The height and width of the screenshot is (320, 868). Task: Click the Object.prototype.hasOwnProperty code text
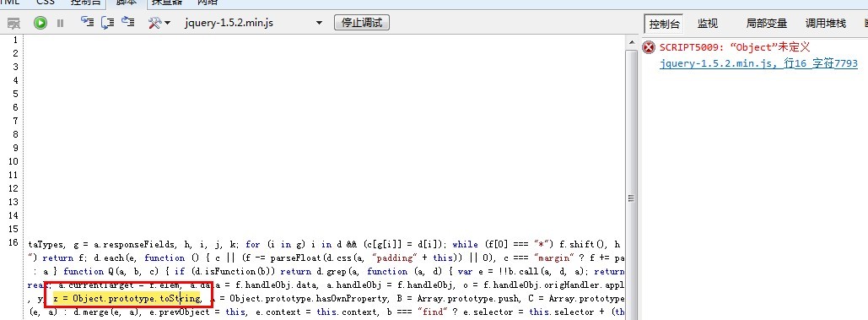click(x=309, y=300)
